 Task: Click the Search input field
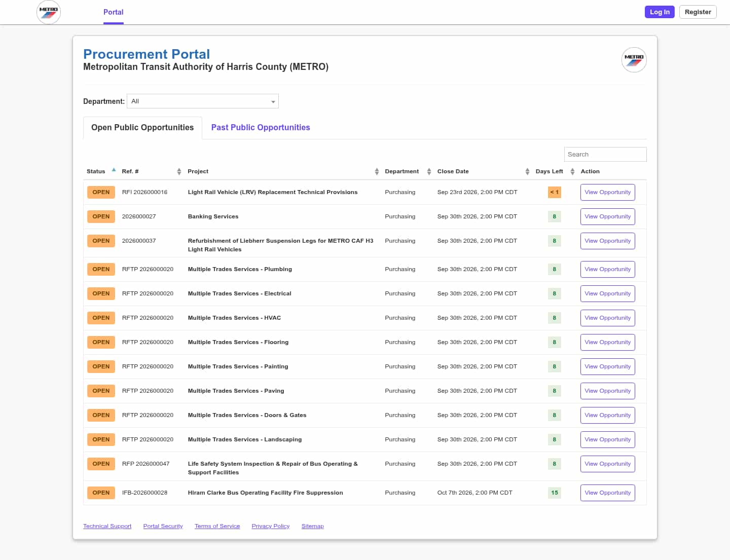[x=605, y=155]
